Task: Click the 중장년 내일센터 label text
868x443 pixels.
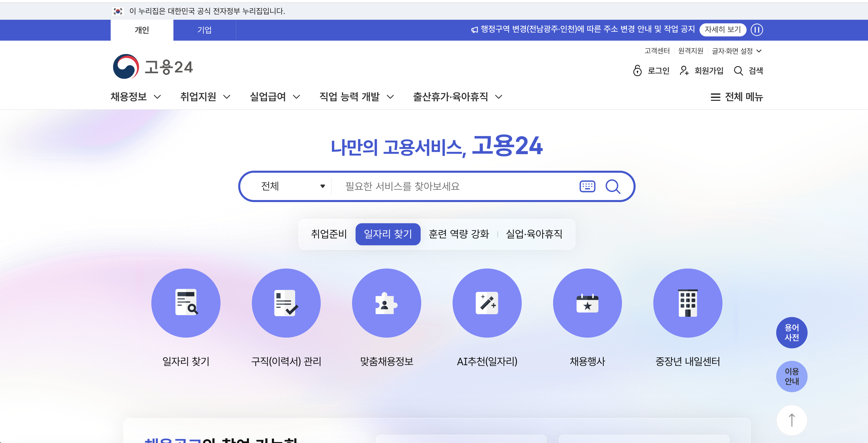Action: pos(688,361)
